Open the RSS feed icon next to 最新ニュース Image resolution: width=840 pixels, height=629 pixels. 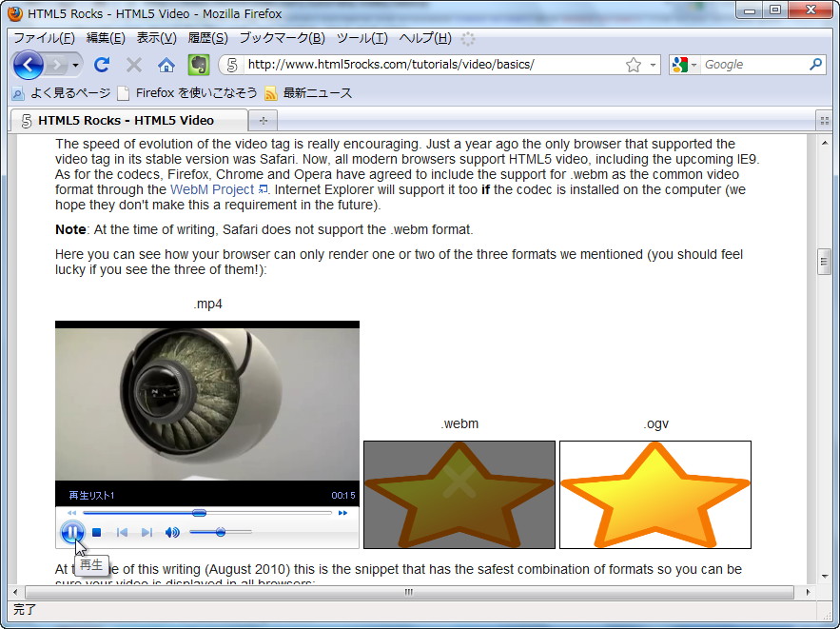tap(270, 93)
